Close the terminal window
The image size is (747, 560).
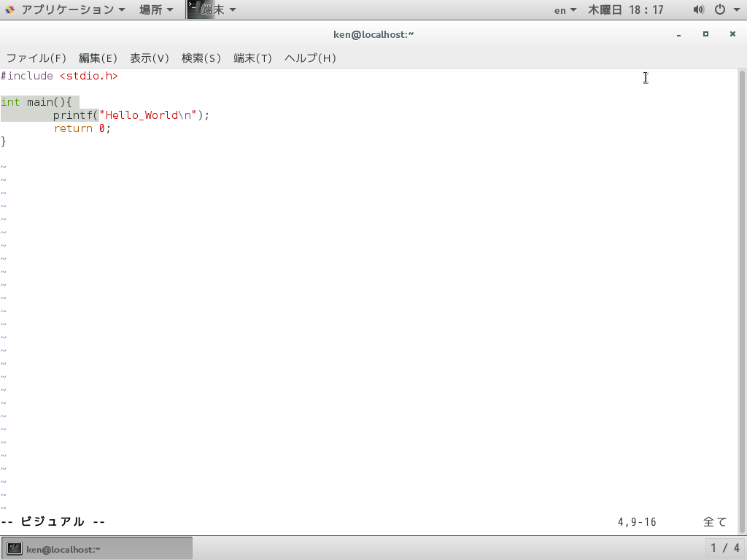pyautogui.click(x=732, y=34)
